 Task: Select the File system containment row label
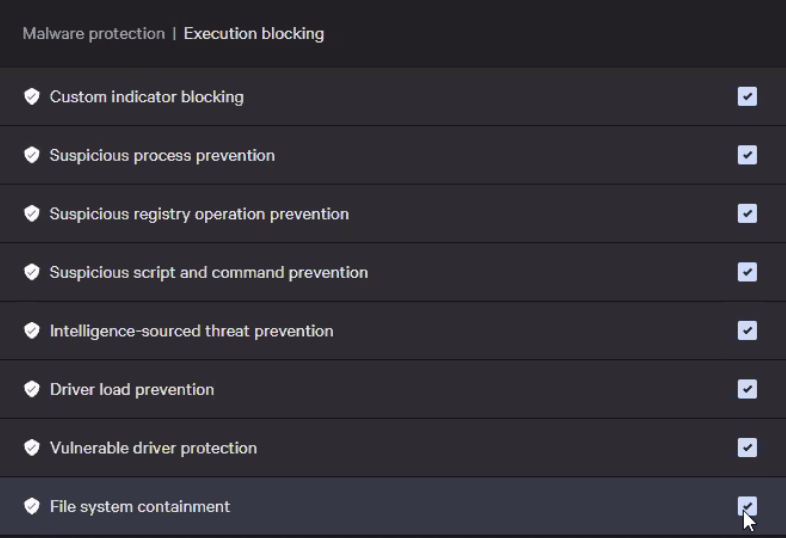pos(140,506)
